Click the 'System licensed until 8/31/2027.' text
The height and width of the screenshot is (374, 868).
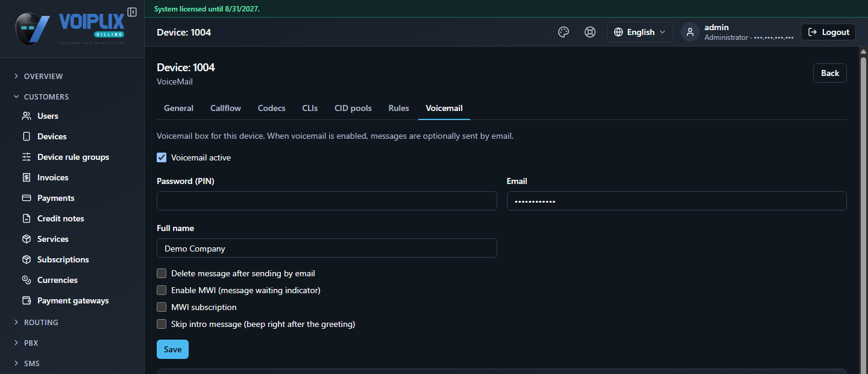coord(207,9)
